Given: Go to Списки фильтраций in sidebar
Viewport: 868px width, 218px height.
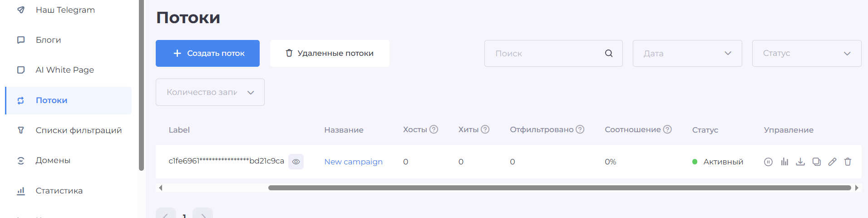Looking at the screenshot, I should (x=79, y=130).
